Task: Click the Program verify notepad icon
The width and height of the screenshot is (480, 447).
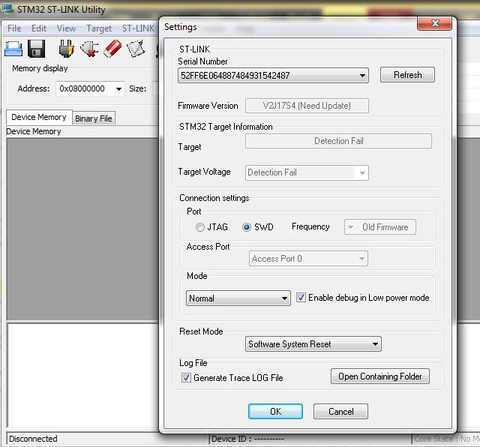Action: (136, 49)
